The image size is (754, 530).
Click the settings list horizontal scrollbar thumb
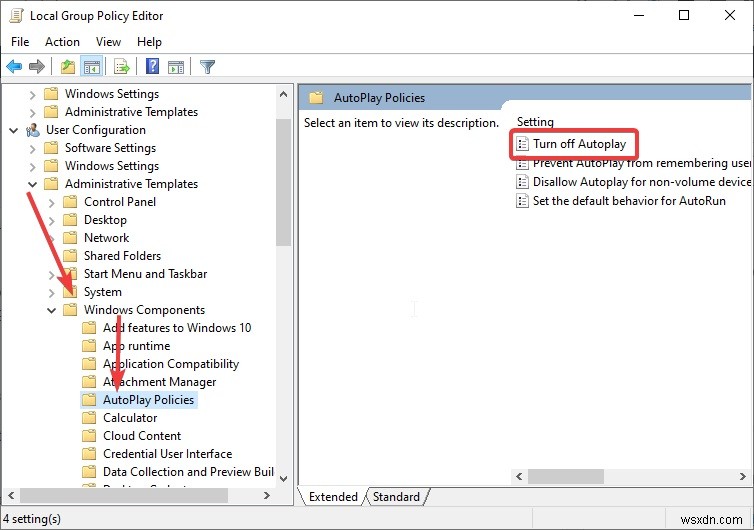566,477
